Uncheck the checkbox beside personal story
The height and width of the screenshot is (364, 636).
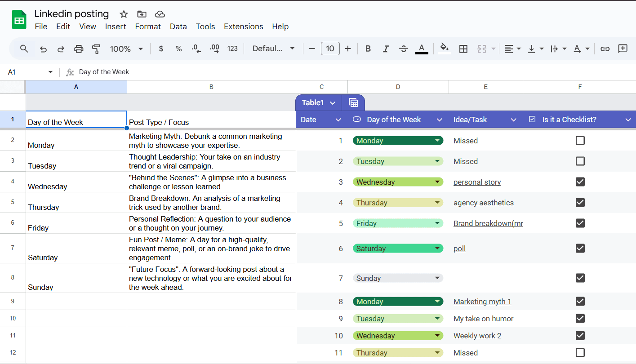580,182
